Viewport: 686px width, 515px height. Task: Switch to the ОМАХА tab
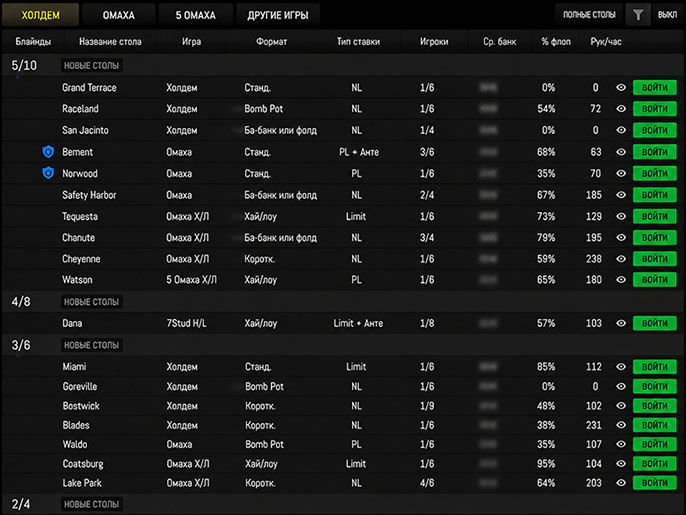click(x=119, y=15)
